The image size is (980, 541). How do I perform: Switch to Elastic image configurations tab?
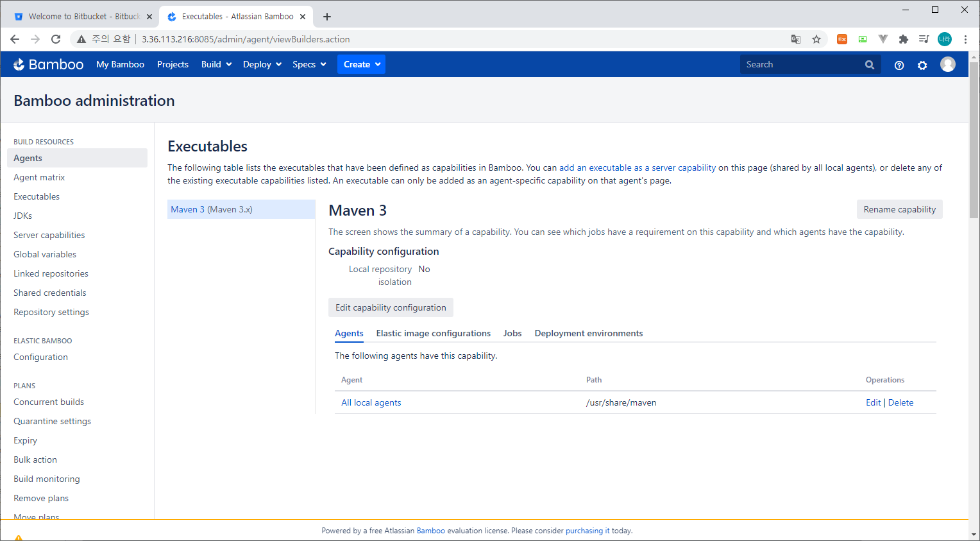pos(434,333)
